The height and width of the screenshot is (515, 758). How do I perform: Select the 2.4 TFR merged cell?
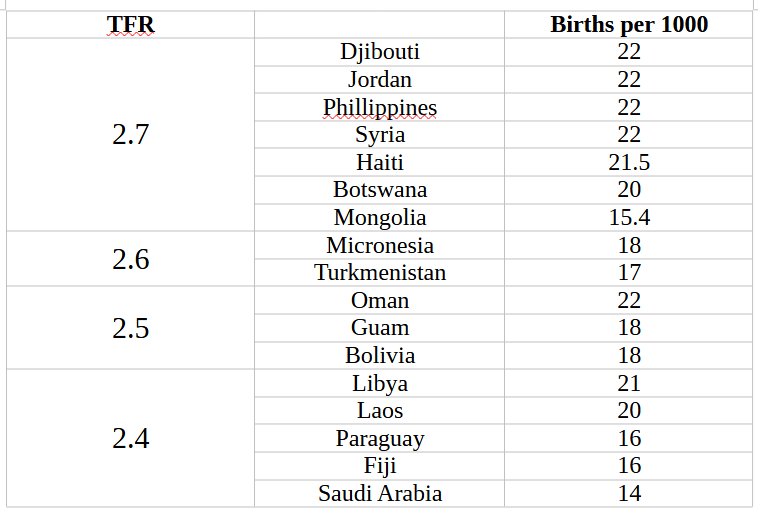(x=130, y=438)
